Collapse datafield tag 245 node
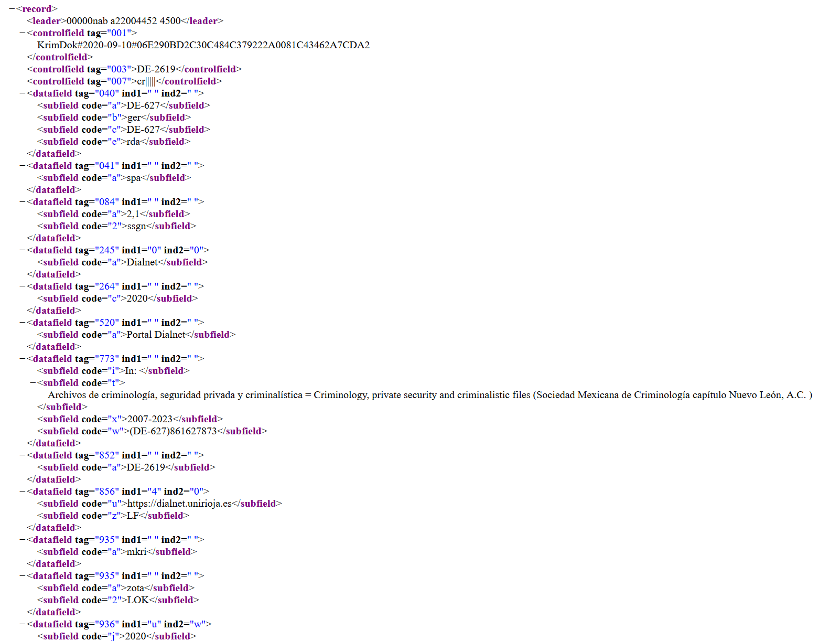This screenshot has width=840, height=641. 23,250
